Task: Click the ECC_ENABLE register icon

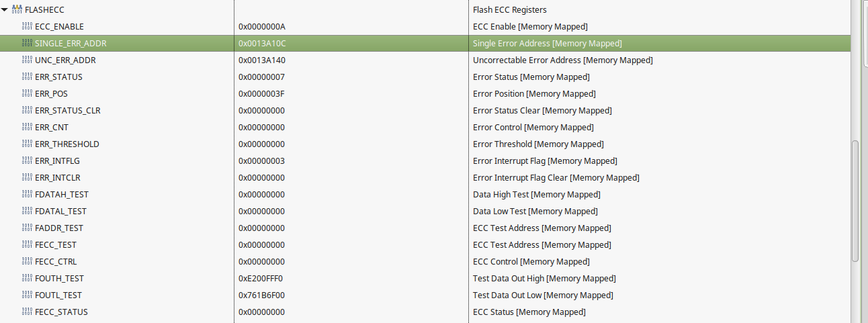Action: pyautogui.click(x=27, y=26)
